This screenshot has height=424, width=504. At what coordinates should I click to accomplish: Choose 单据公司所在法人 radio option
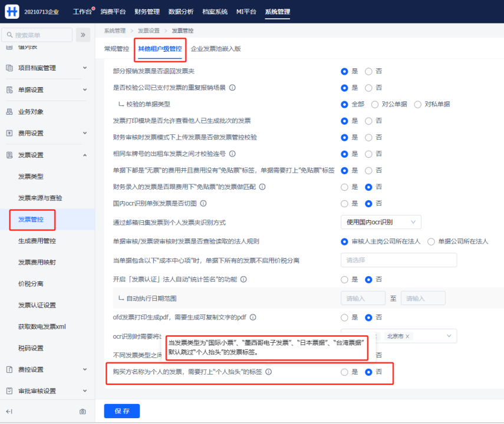pos(431,241)
